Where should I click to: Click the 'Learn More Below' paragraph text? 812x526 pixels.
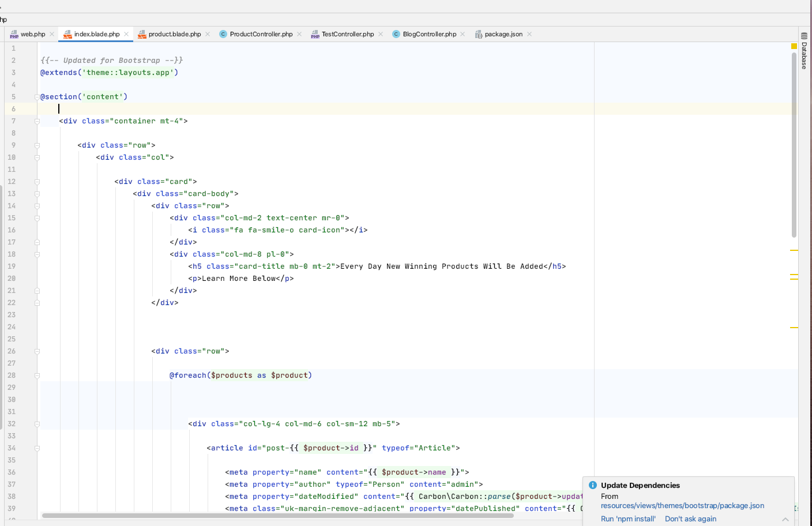coord(238,279)
